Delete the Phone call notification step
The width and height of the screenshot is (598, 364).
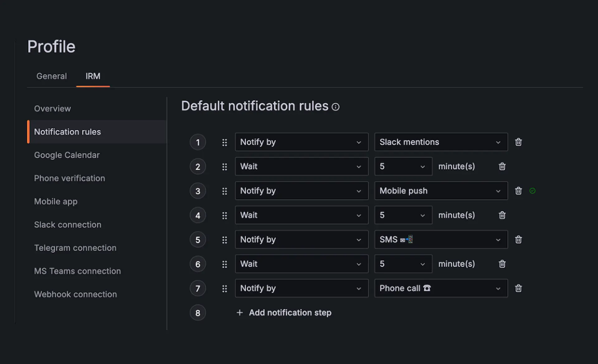(x=518, y=288)
